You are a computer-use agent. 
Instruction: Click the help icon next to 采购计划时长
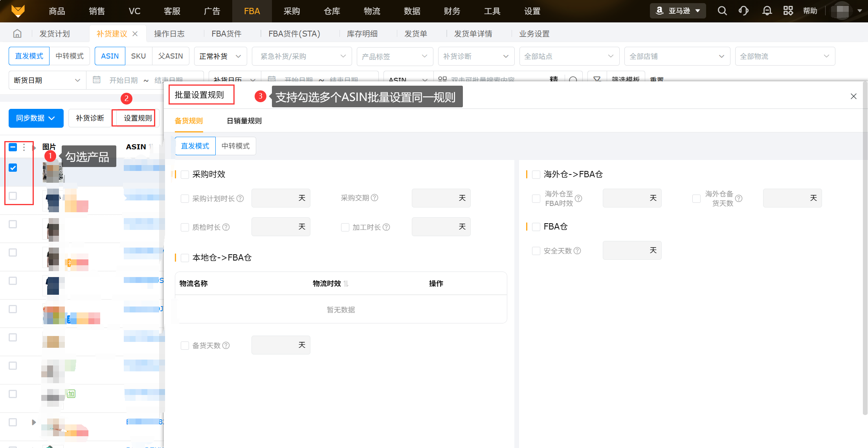(x=240, y=198)
